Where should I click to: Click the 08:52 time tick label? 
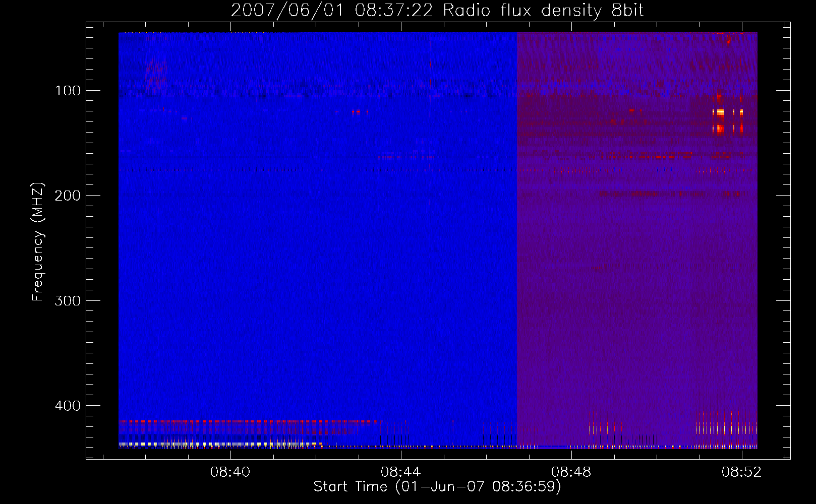tap(742, 472)
